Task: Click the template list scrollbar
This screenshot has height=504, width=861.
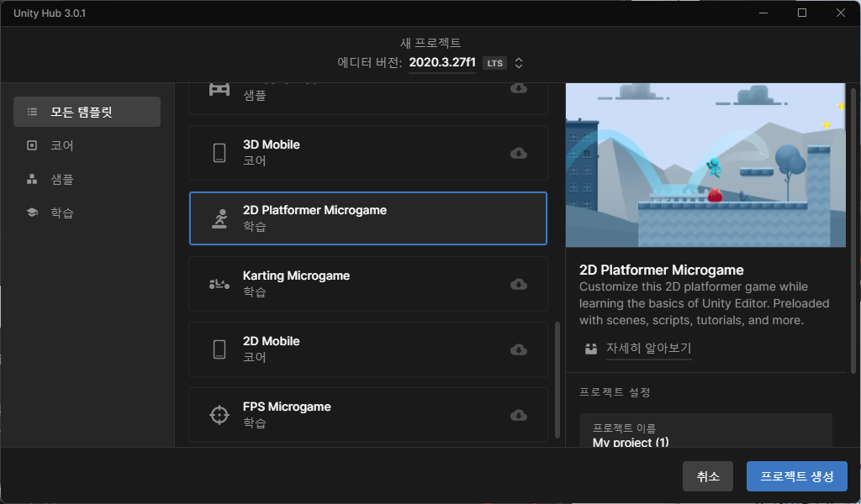Action: (557, 380)
